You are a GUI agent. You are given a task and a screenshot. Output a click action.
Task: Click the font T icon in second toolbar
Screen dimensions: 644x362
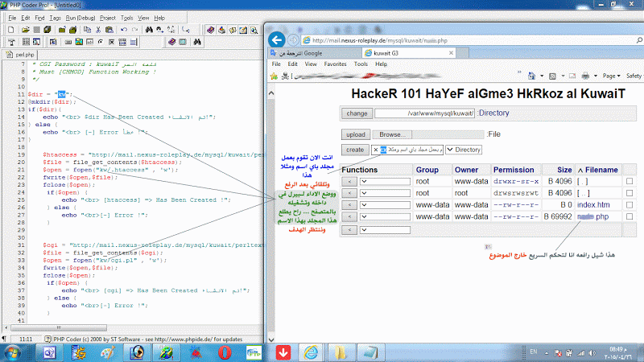click(x=11, y=42)
